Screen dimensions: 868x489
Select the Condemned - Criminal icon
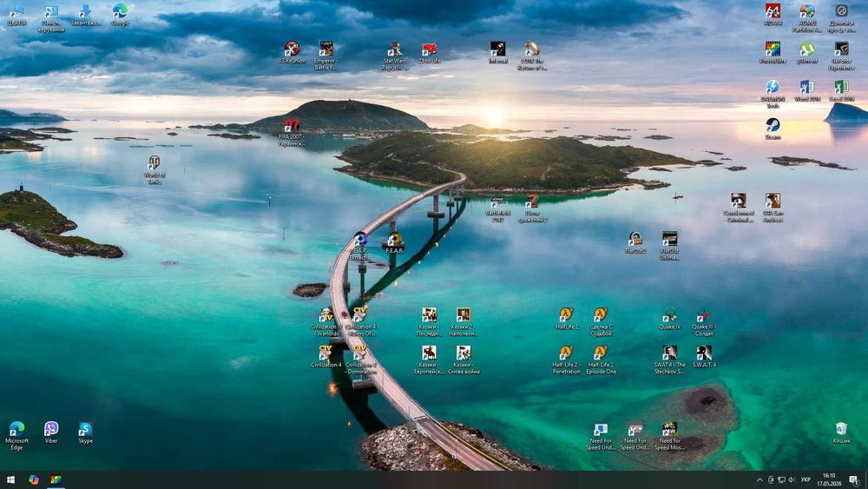[x=739, y=208]
